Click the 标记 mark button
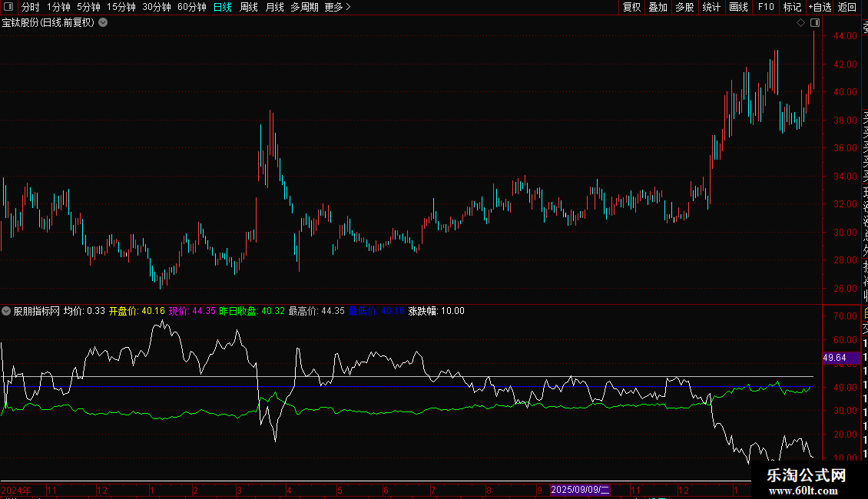This screenshot has width=868, height=499. [x=791, y=7]
